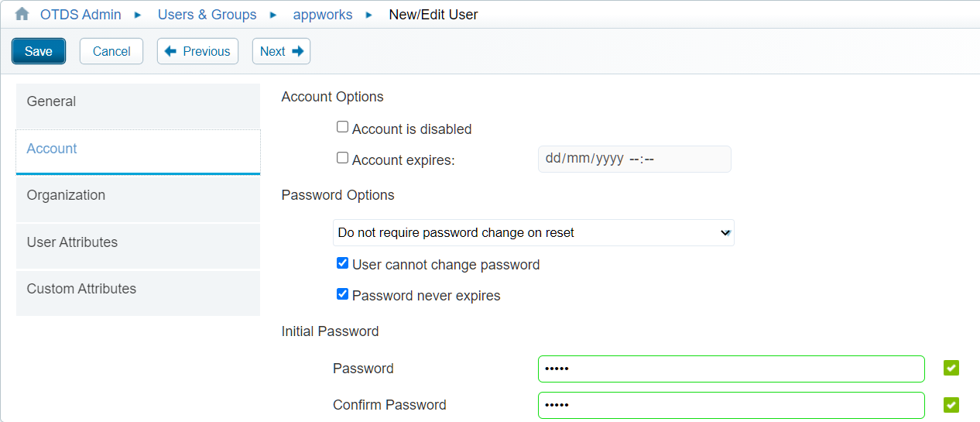Open the Organization tab

pos(138,196)
